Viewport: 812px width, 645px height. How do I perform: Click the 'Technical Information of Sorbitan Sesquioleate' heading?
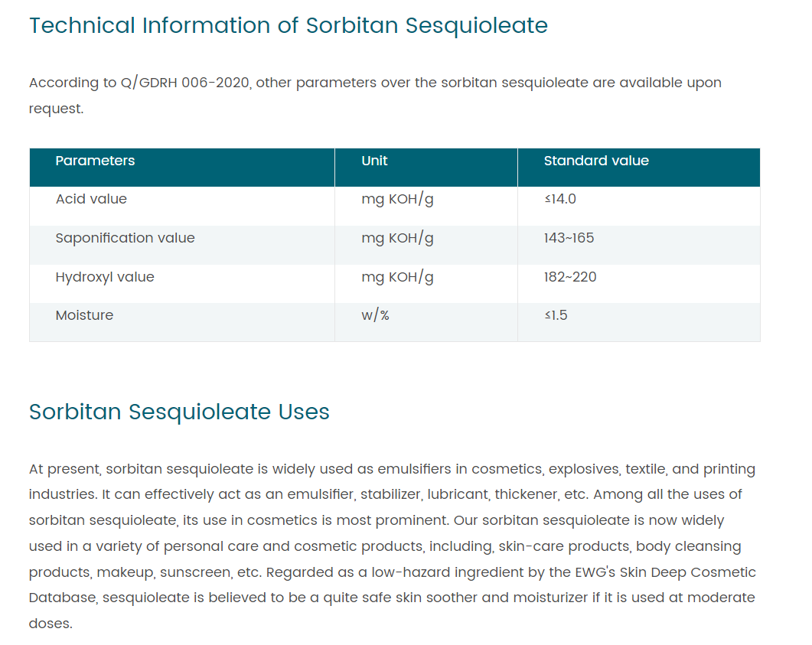pos(288,25)
